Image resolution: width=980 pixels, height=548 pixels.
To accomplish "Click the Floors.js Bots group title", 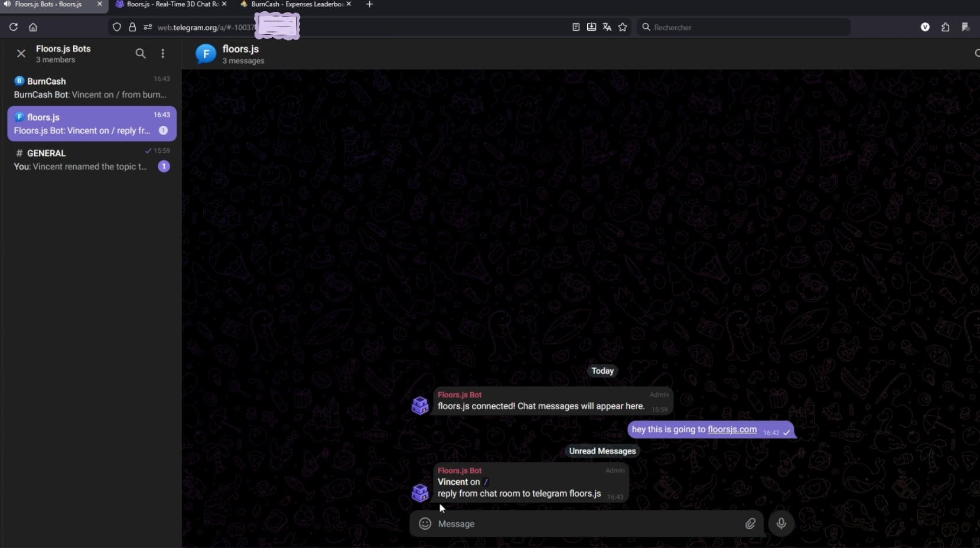I will (63, 48).
